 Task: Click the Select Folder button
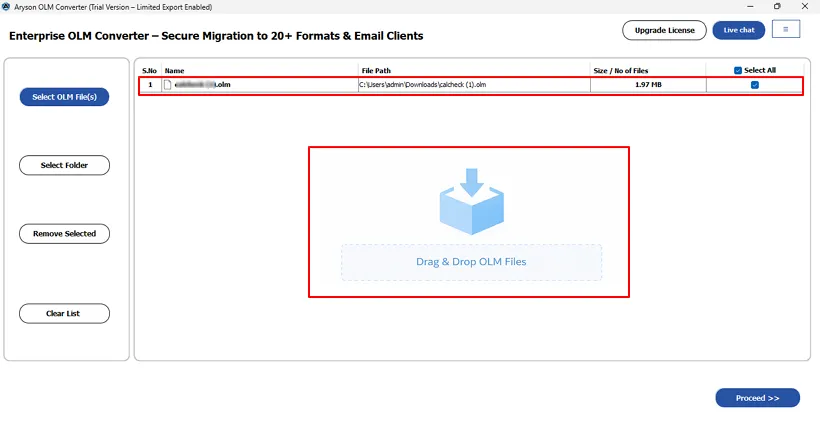coord(64,165)
